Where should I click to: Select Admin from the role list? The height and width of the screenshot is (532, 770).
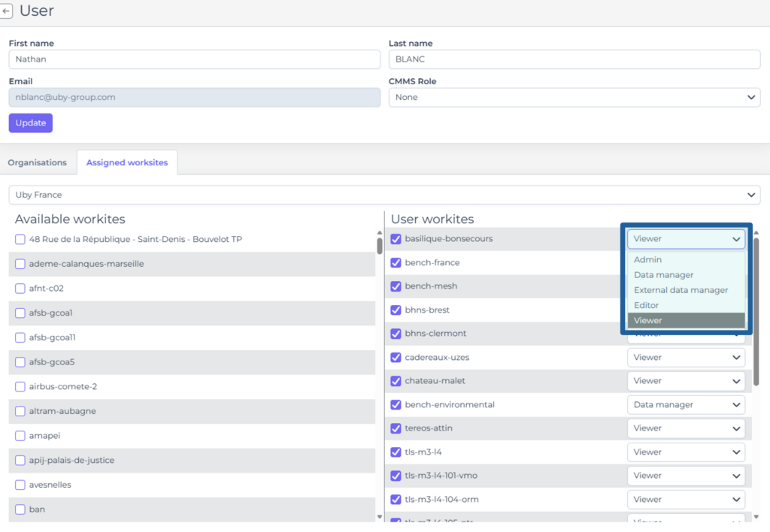pos(647,260)
